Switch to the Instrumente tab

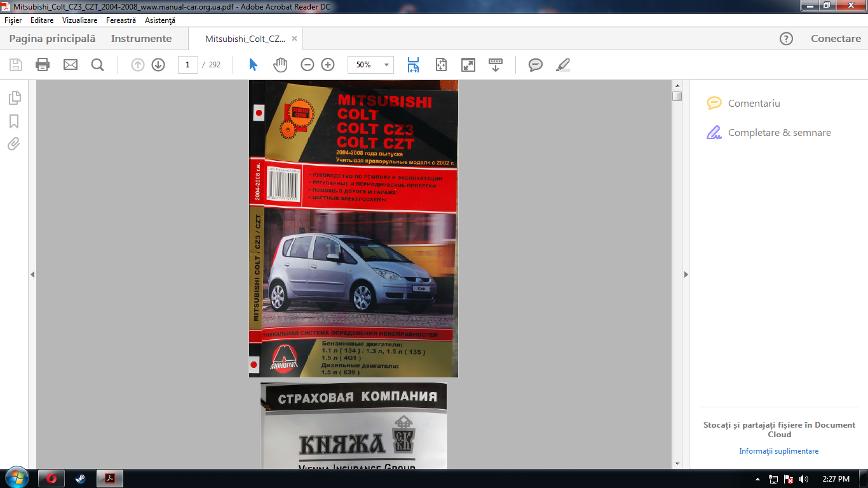[141, 39]
